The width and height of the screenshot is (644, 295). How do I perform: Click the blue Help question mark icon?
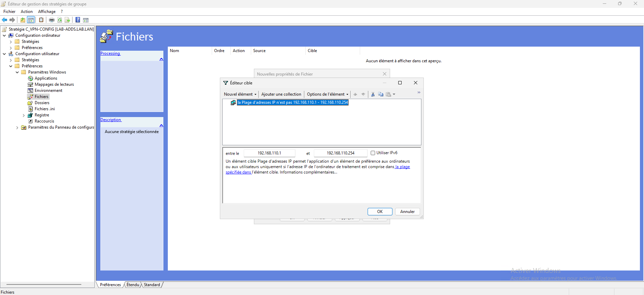(78, 20)
